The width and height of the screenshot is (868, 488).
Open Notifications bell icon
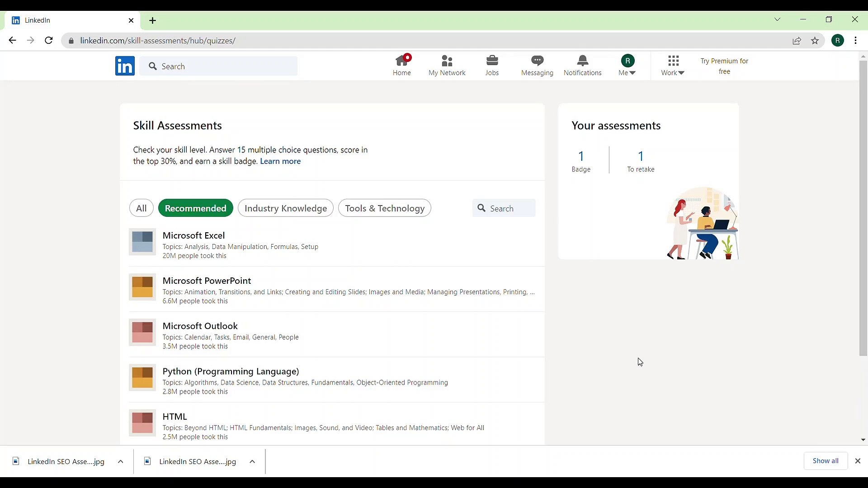582,61
